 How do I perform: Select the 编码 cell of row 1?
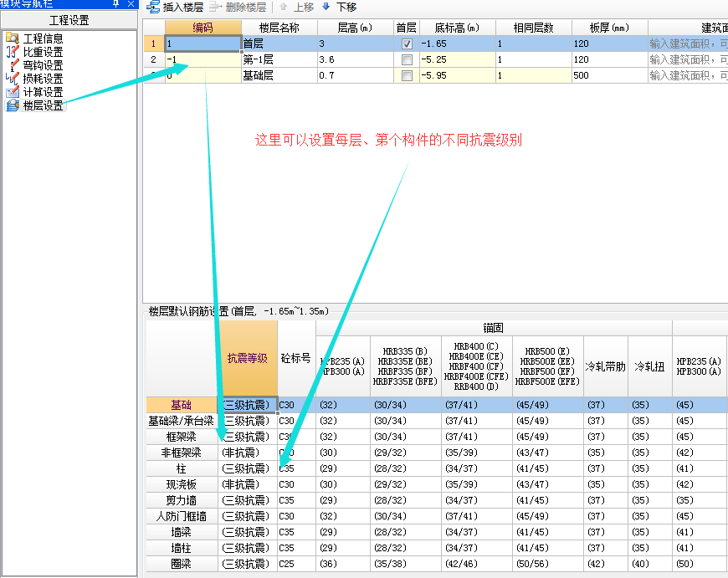click(x=203, y=43)
